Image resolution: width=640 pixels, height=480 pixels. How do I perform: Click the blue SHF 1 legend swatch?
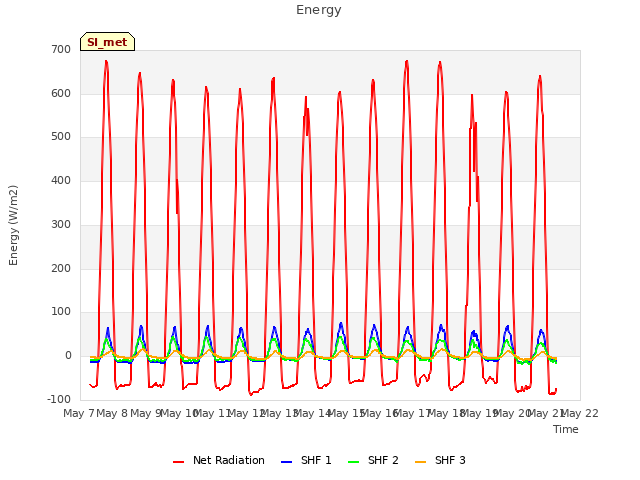click(x=287, y=462)
